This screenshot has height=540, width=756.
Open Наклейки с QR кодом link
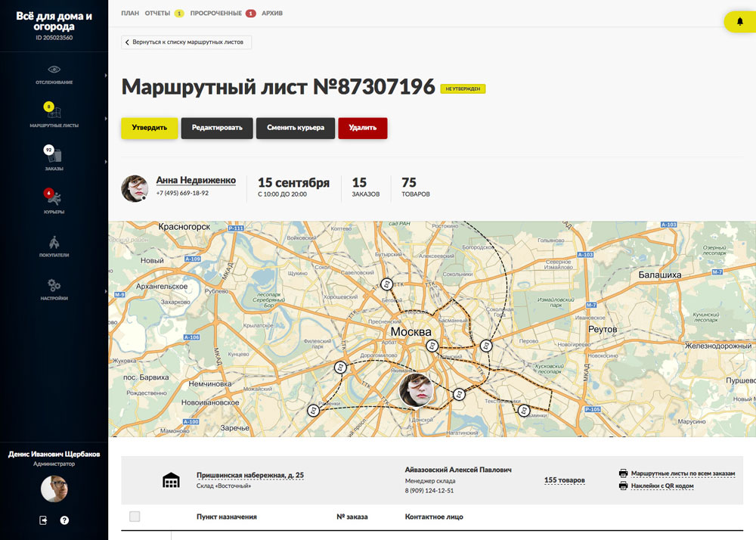point(662,486)
